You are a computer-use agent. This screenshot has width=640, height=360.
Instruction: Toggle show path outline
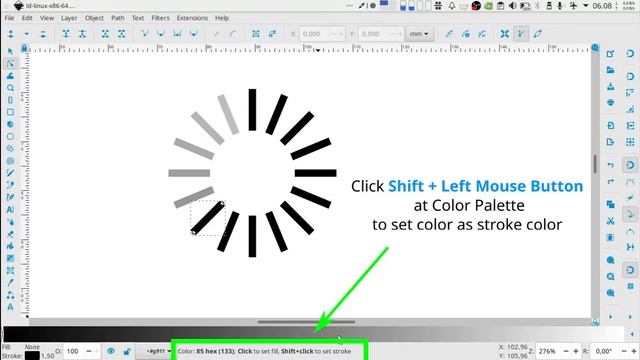(x=538, y=34)
